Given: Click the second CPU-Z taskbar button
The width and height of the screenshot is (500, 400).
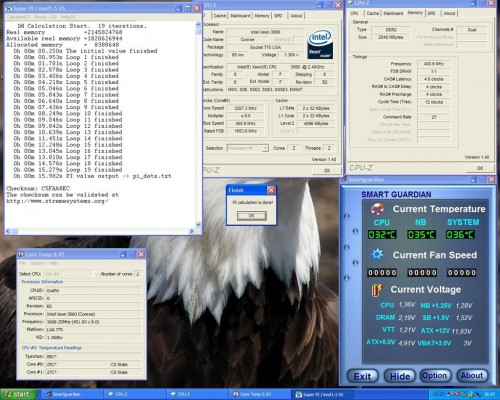Looking at the screenshot, I should point(197,394).
